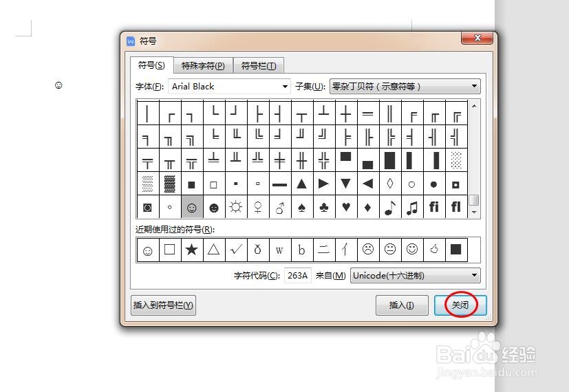Select the single eighth note symbol
The height and width of the screenshot is (392, 569).
[390, 208]
